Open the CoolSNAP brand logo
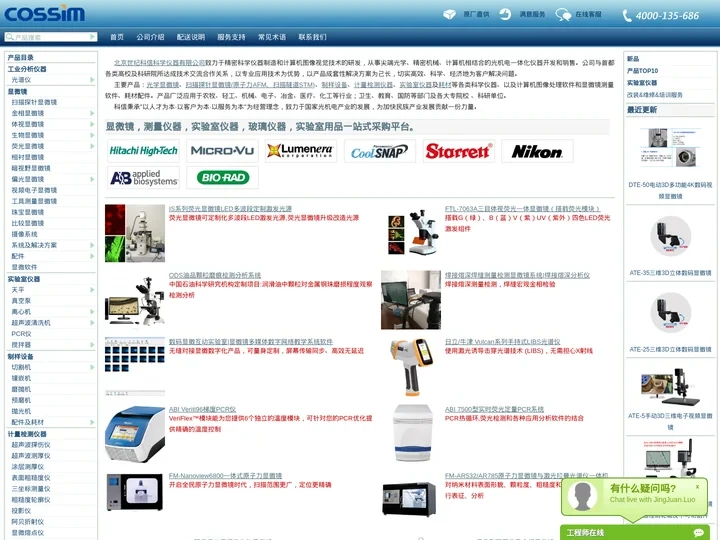Viewport: 720px width, 540px height. 380,151
